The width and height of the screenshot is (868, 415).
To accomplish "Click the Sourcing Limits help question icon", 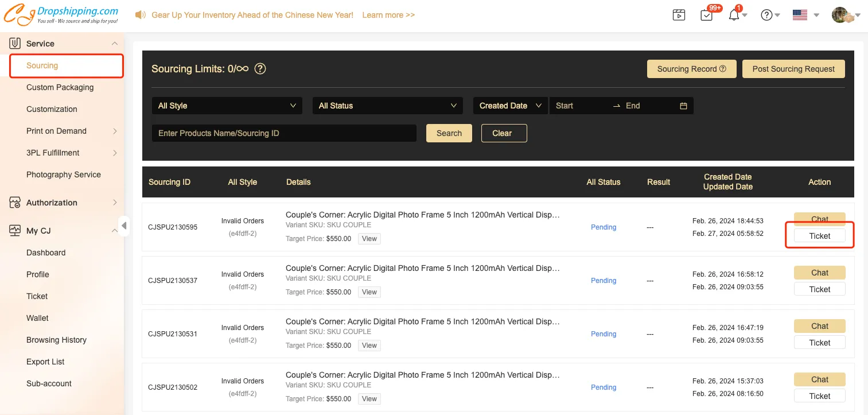I will click(x=260, y=69).
